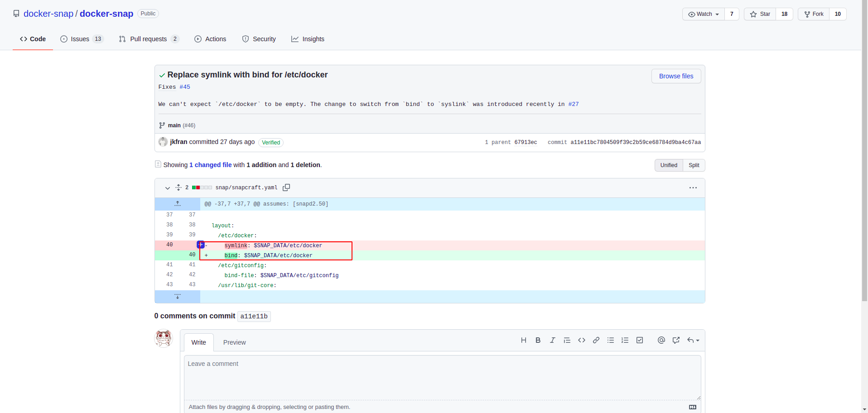Add a link in comment editor
868x413 pixels.
[596, 340]
